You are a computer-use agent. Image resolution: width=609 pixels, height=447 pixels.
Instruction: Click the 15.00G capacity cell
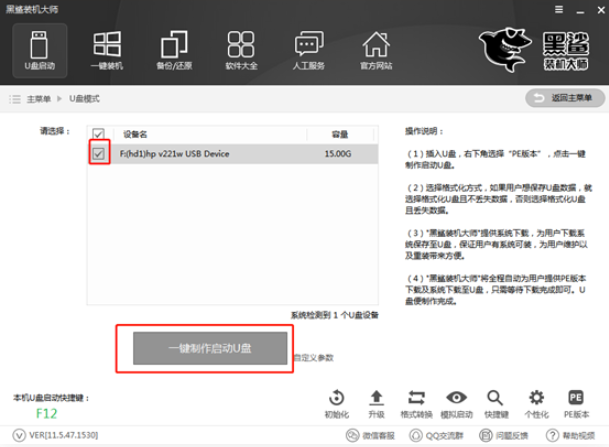pyautogui.click(x=338, y=154)
